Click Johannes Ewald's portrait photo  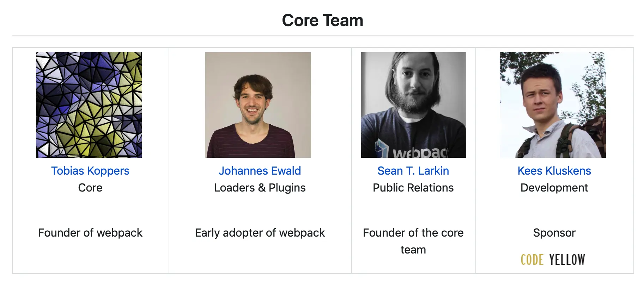tap(258, 105)
